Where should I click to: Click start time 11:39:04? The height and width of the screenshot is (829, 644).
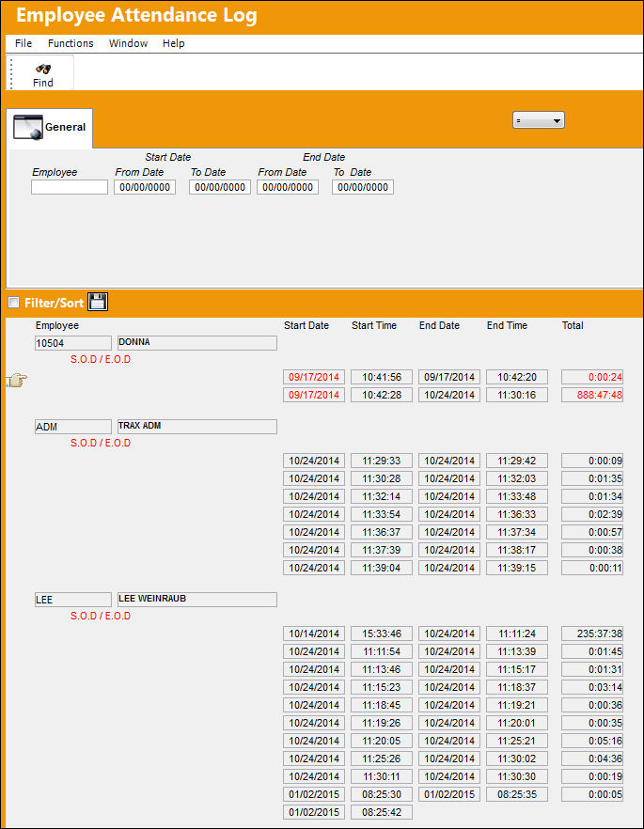[x=382, y=568]
